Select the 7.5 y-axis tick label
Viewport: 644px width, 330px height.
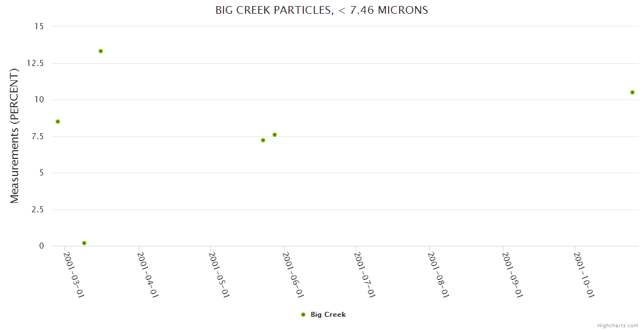click(37, 136)
